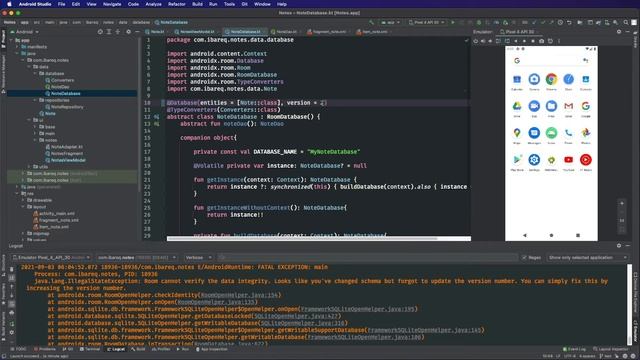Click emulator volume up icon
This screenshot has width=640, height=360.
coord(483,41)
